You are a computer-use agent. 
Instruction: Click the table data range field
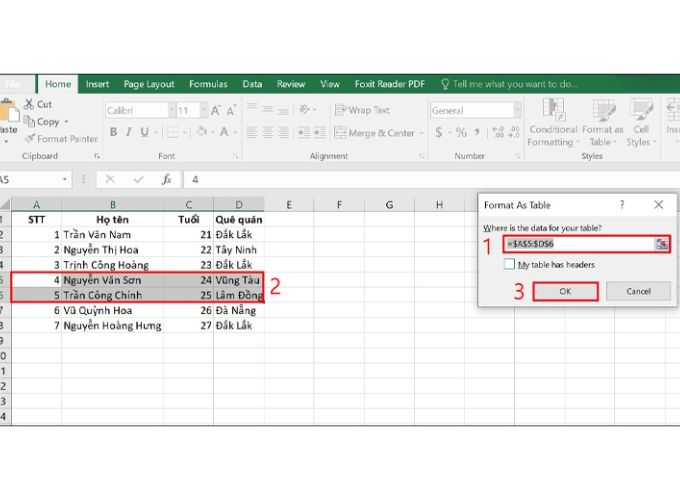click(580, 244)
